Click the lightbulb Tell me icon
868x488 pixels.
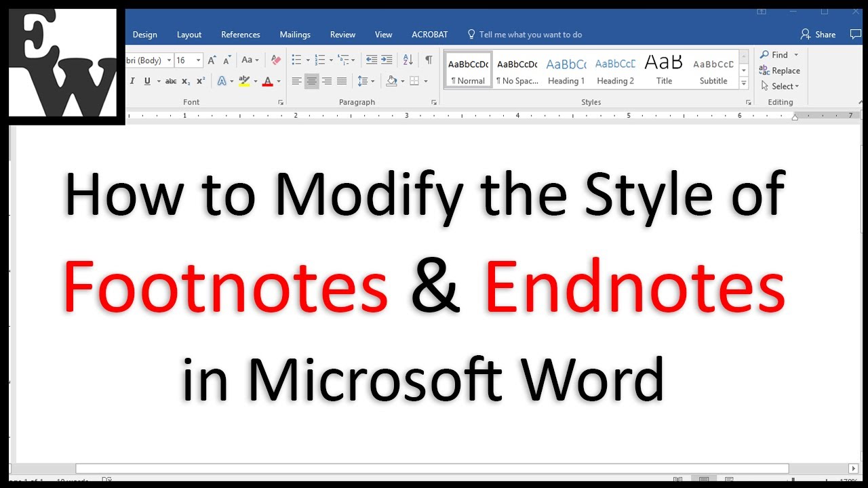coord(471,34)
